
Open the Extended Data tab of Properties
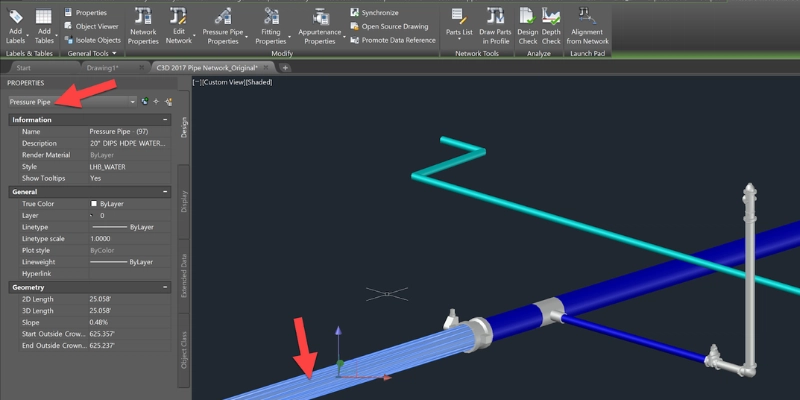[x=184, y=276]
